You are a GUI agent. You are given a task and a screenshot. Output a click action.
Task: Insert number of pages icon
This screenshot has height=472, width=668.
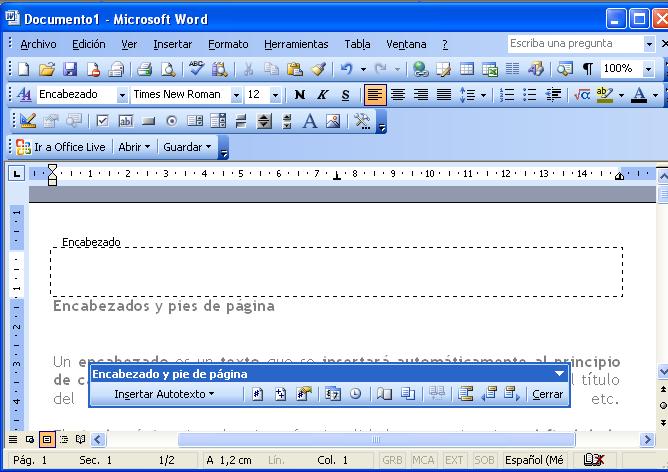point(280,394)
